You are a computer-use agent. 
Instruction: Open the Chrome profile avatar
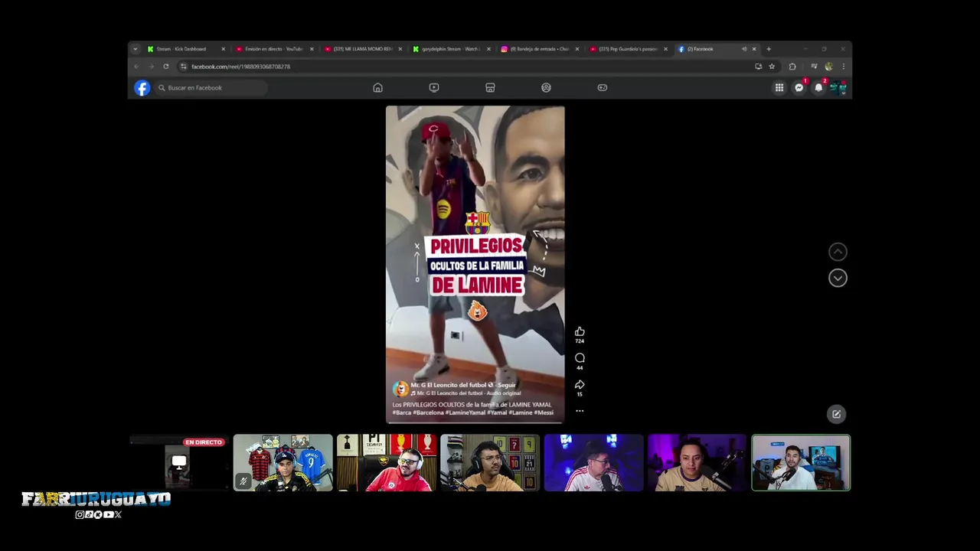click(x=828, y=67)
